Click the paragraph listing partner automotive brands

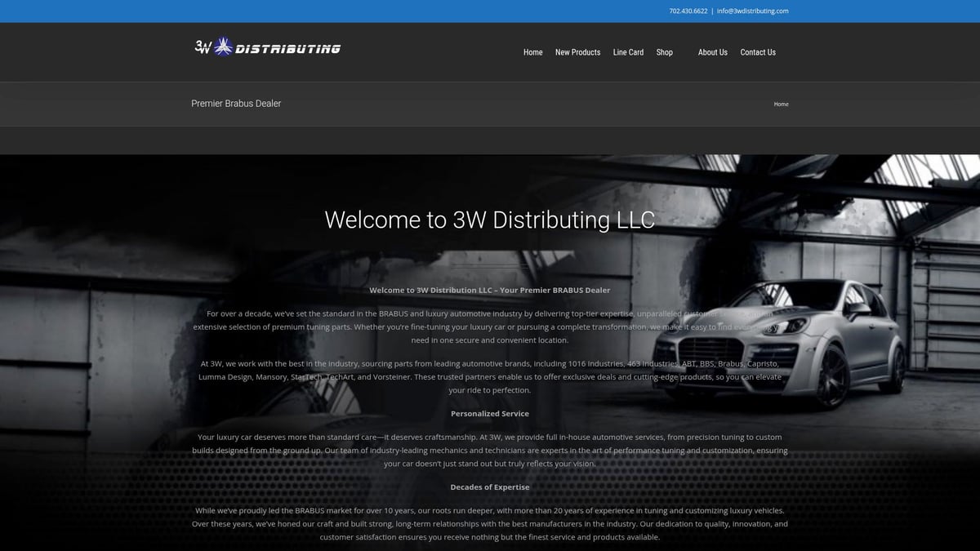pyautogui.click(x=489, y=376)
